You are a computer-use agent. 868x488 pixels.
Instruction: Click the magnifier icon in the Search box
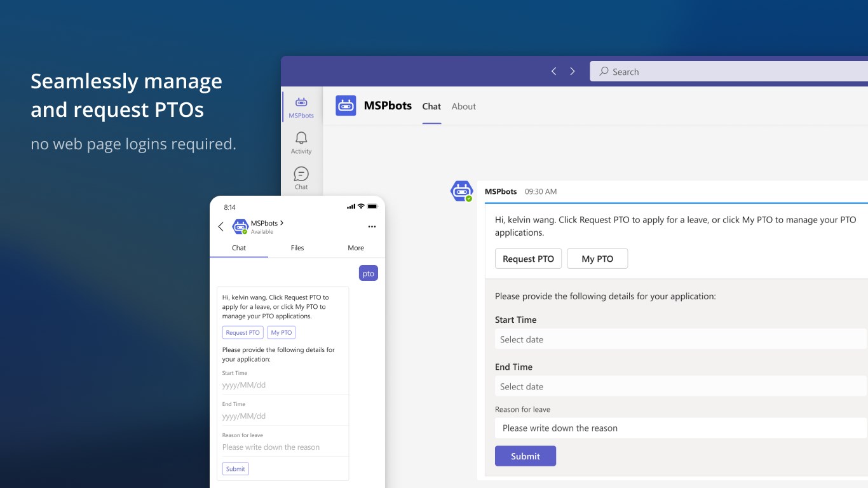pyautogui.click(x=604, y=71)
